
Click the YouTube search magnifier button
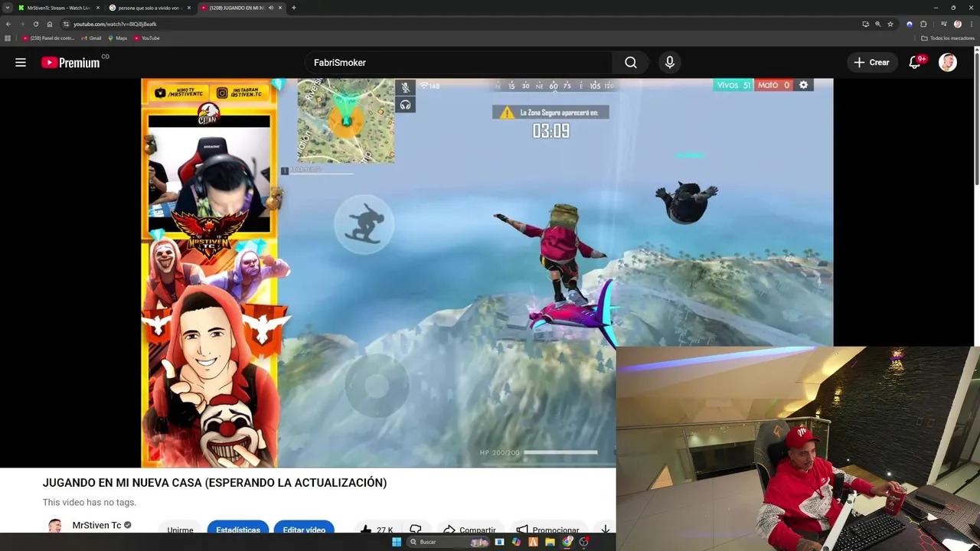pos(631,63)
